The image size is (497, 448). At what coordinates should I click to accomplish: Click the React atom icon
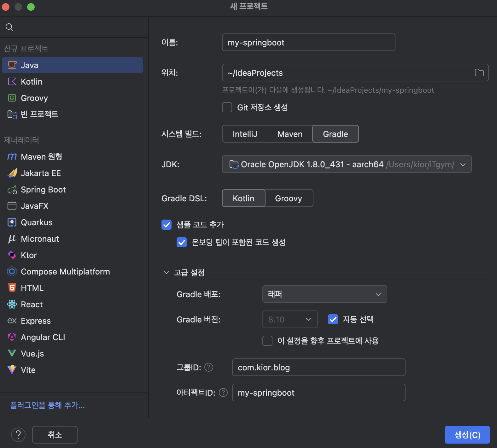(x=12, y=304)
